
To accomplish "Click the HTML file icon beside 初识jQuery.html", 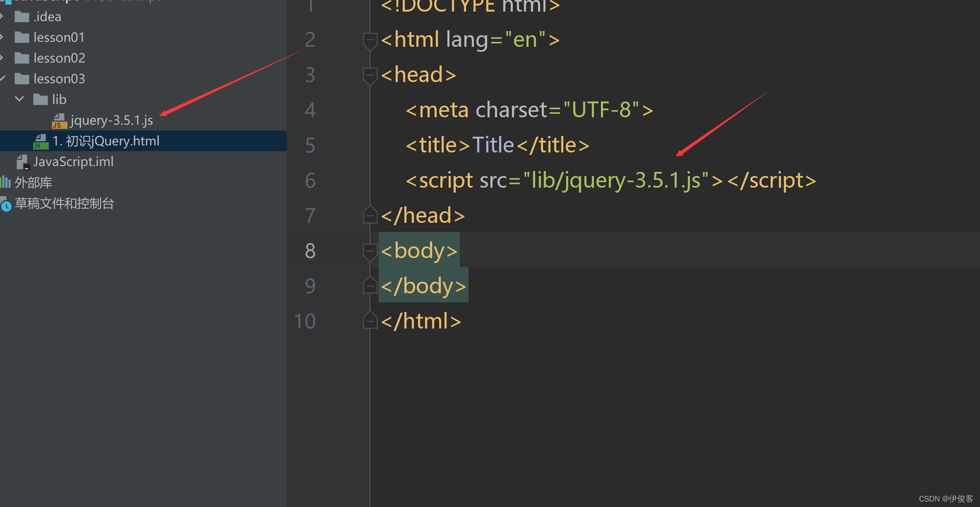I will [41, 141].
